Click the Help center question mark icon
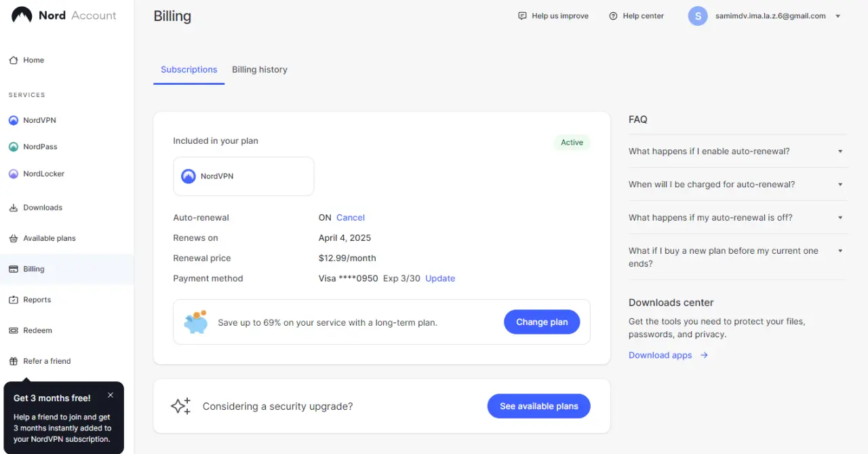Screen dimensions: 868x454 coord(613,16)
